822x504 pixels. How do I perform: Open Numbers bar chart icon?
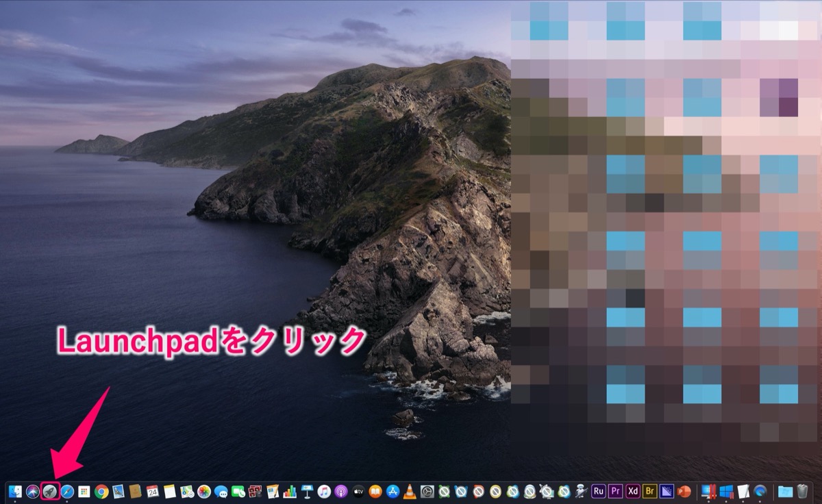pyautogui.click(x=290, y=491)
